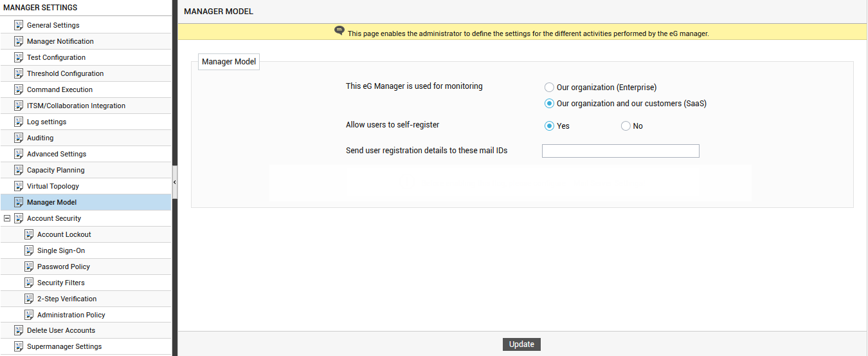
Task: Open ITSM/Collaboration Integration settings
Action: (x=76, y=106)
